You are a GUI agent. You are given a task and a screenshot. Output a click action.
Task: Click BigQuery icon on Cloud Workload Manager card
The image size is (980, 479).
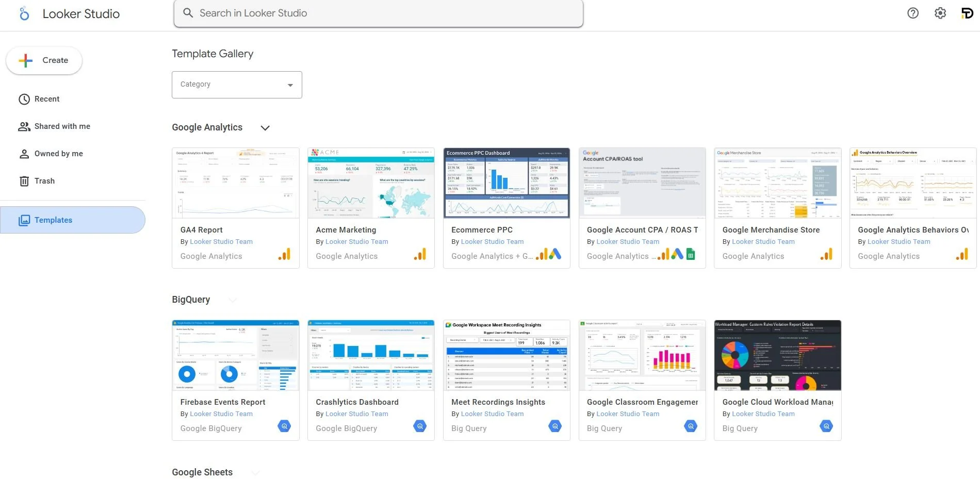pos(826,426)
